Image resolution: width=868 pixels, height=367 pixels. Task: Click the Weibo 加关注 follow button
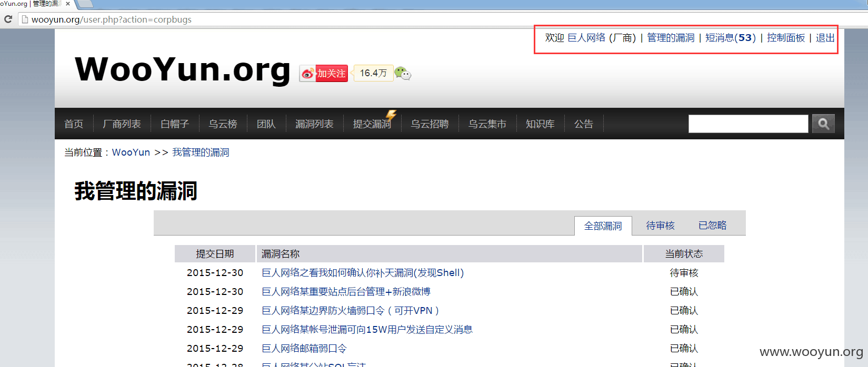coord(324,74)
